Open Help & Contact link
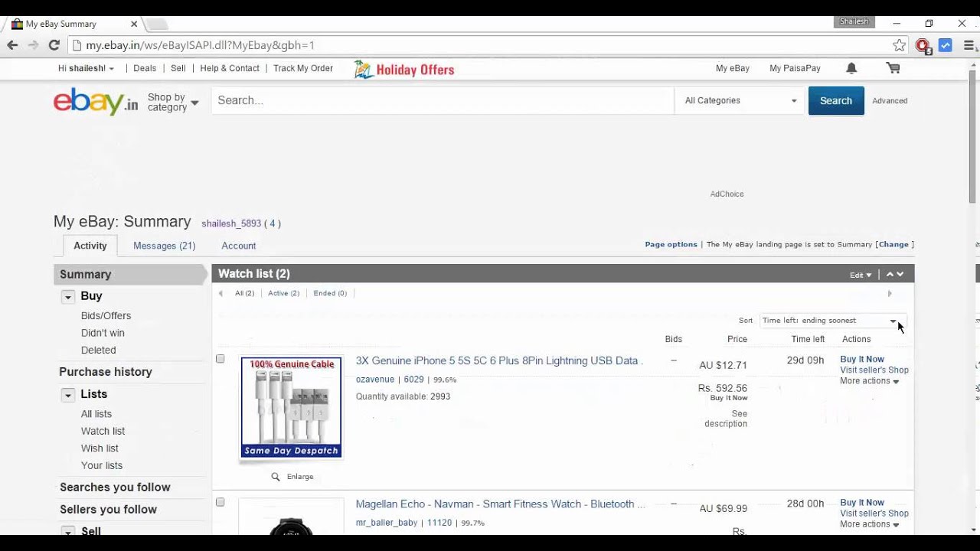The width and height of the screenshot is (980, 551). 230,68
